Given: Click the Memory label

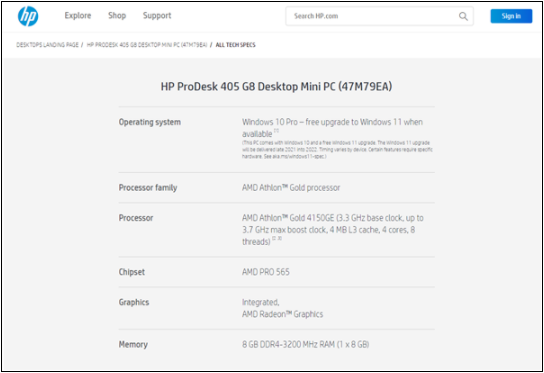Looking at the screenshot, I should point(133,345).
